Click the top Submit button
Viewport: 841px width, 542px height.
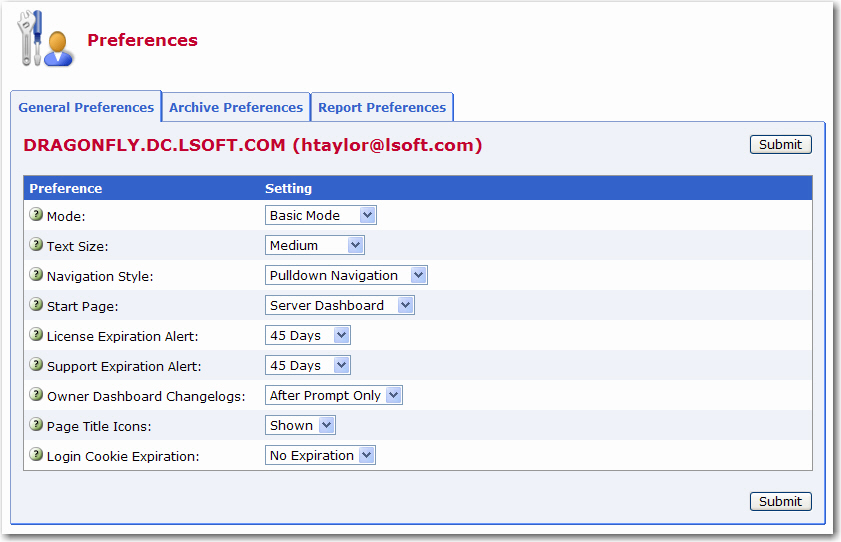[780, 144]
